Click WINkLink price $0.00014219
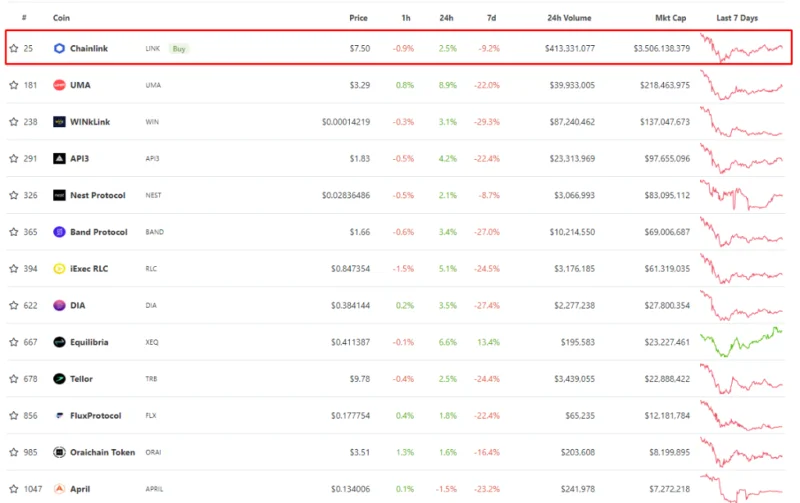 pyautogui.click(x=346, y=122)
